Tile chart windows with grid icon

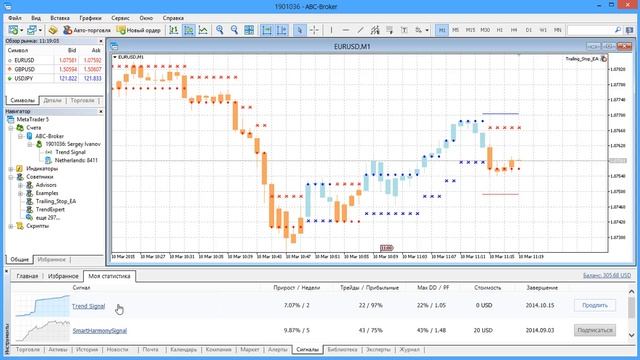(x=249, y=30)
